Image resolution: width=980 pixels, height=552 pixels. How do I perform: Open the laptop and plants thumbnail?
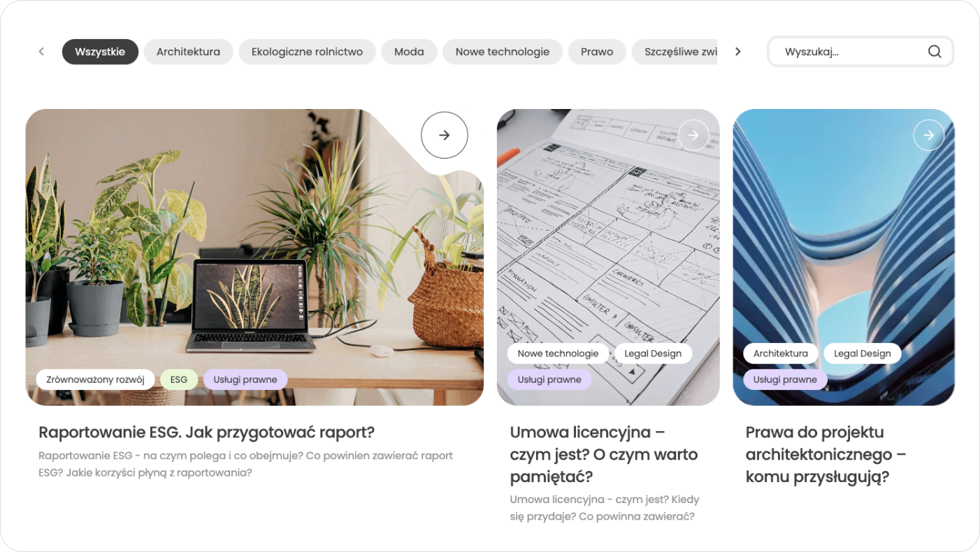tap(254, 257)
